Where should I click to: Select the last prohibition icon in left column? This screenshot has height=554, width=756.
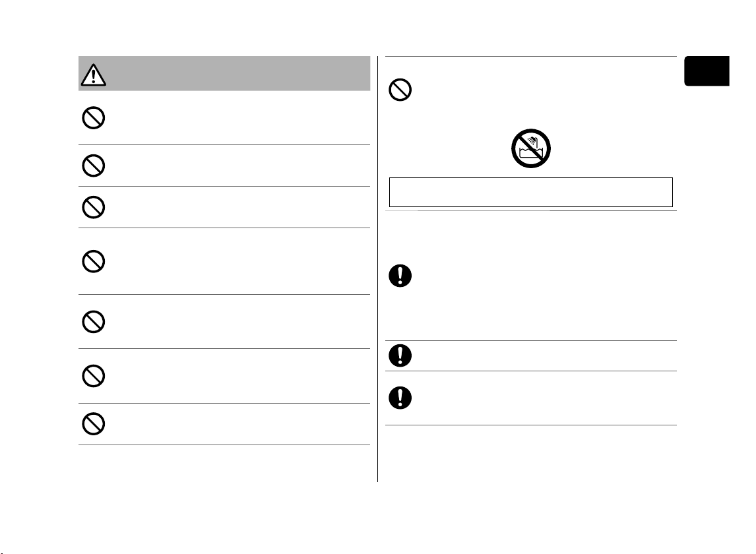pos(94,424)
